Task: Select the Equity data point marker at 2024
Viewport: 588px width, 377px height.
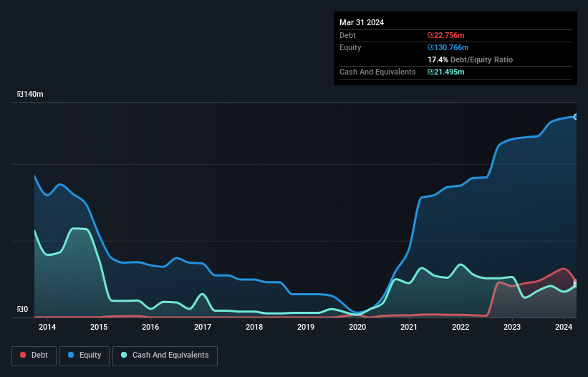Action: [576, 117]
